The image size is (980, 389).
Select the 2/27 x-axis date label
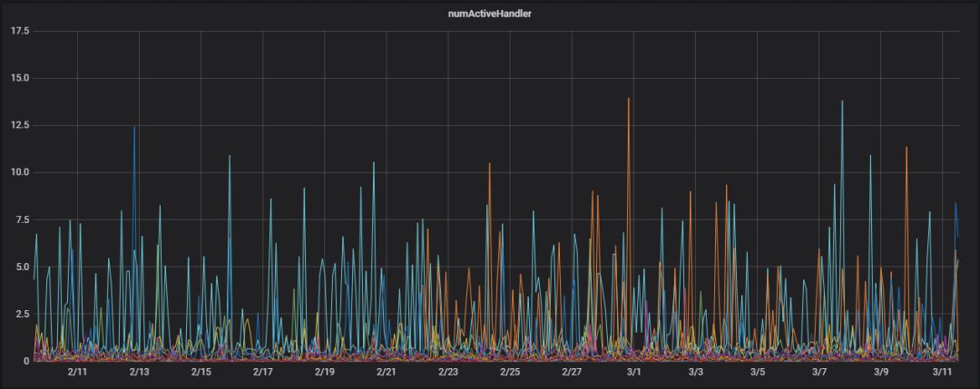pos(572,372)
